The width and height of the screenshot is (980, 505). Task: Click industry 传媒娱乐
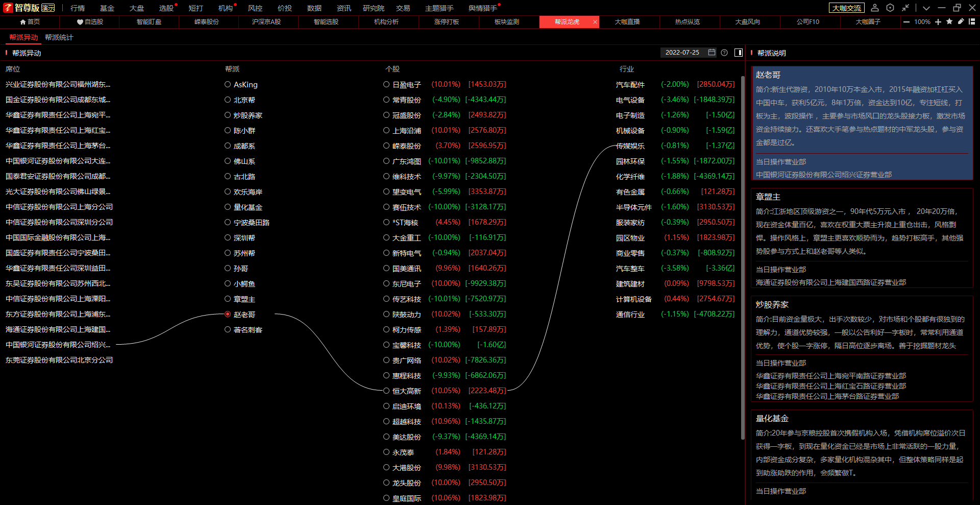tap(630, 146)
